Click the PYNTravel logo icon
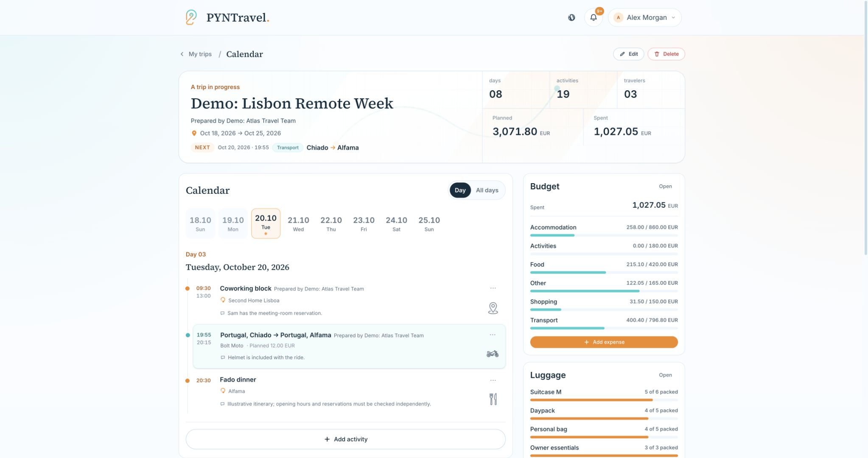The height and width of the screenshot is (458, 868). point(191,17)
